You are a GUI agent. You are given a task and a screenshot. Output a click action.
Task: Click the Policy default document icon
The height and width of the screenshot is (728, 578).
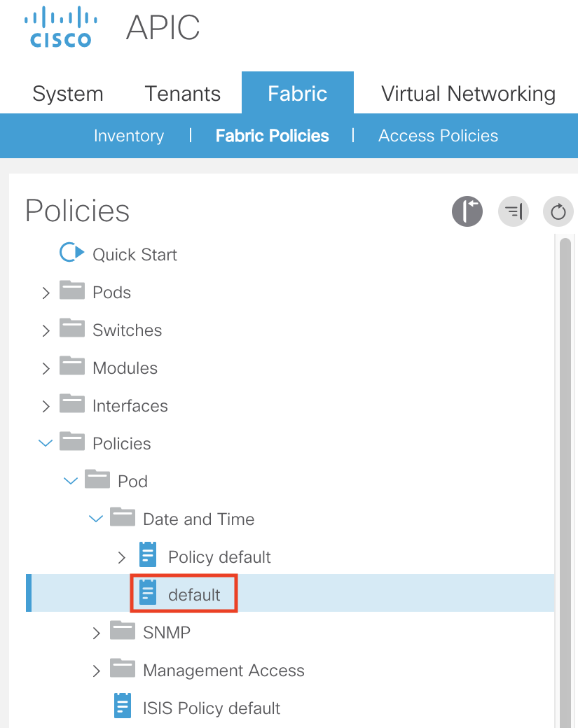coord(148,555)
